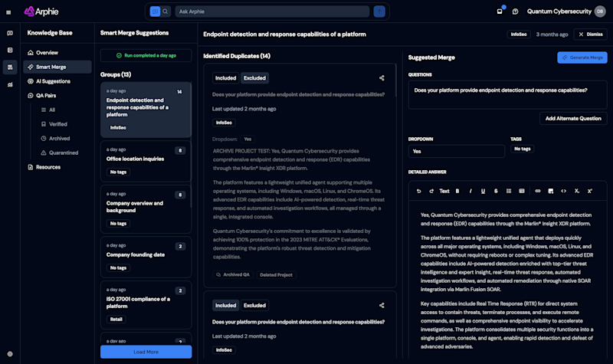
Task: Toggle Included on second duplicate
Action: (x=225, y=305)
